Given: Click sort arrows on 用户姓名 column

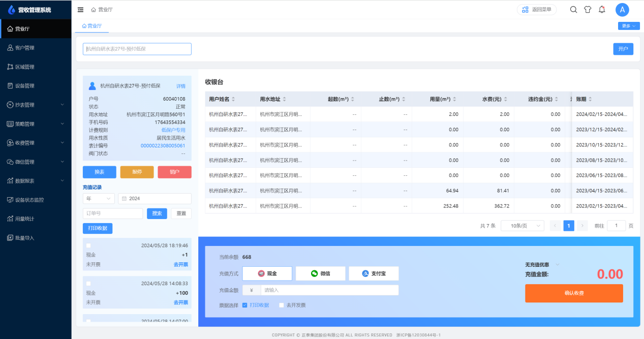Looking at the screenshot, I should [233, 99].
